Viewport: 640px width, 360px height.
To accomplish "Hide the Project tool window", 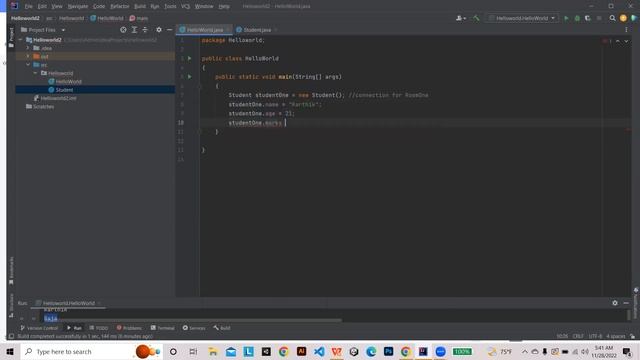I will (x=169, y=30).
